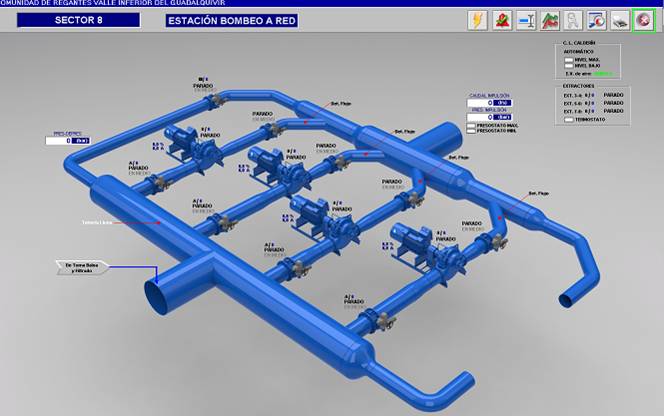Viewport: 664px width, 416px height.
Task: Open the electrical lightning bolt icon
Action: coord(478,20)
